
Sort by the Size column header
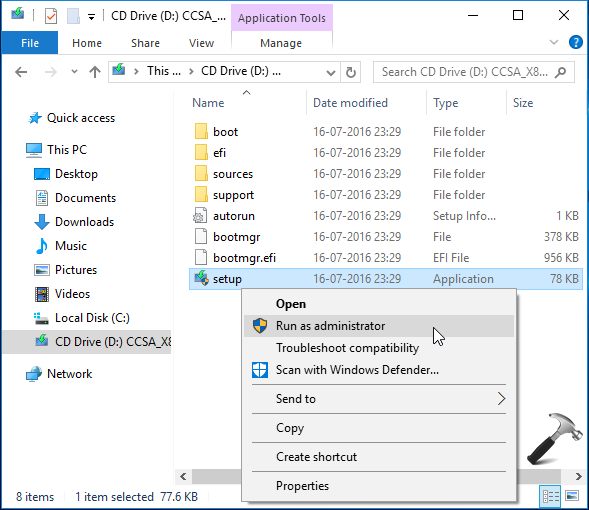pyautogui.click(x=523, y=103)
